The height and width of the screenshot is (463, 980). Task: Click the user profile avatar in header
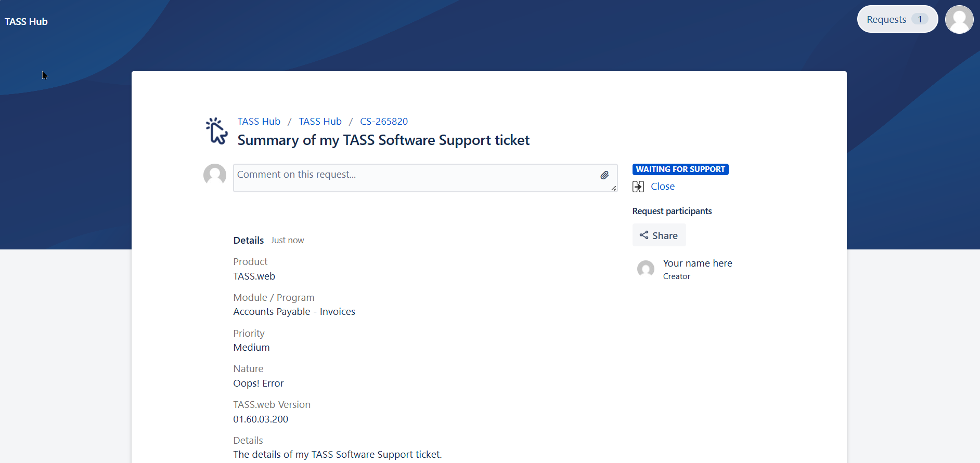point(959,20)
